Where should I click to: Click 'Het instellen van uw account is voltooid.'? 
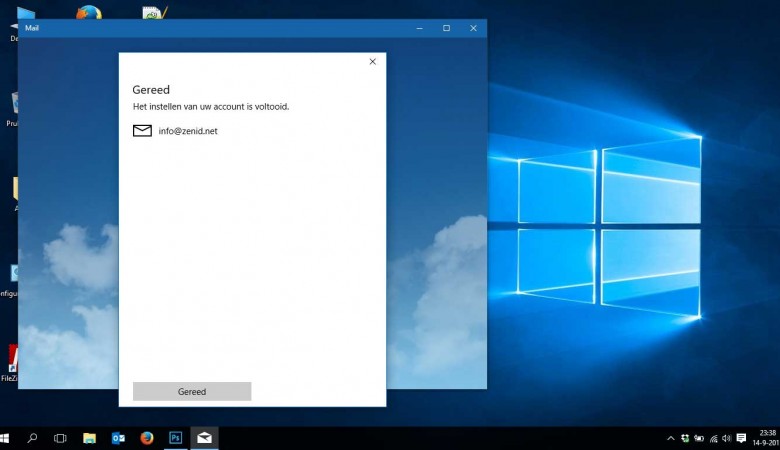point(211,106)
